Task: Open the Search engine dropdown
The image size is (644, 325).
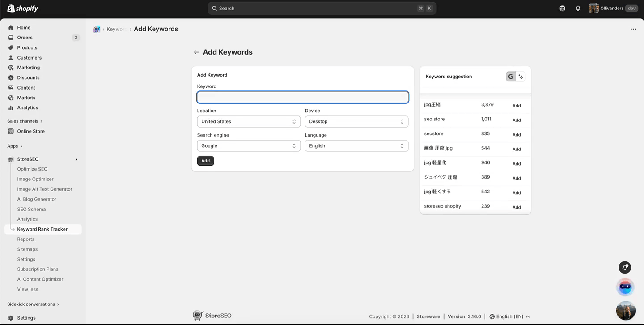Action: 249,145
